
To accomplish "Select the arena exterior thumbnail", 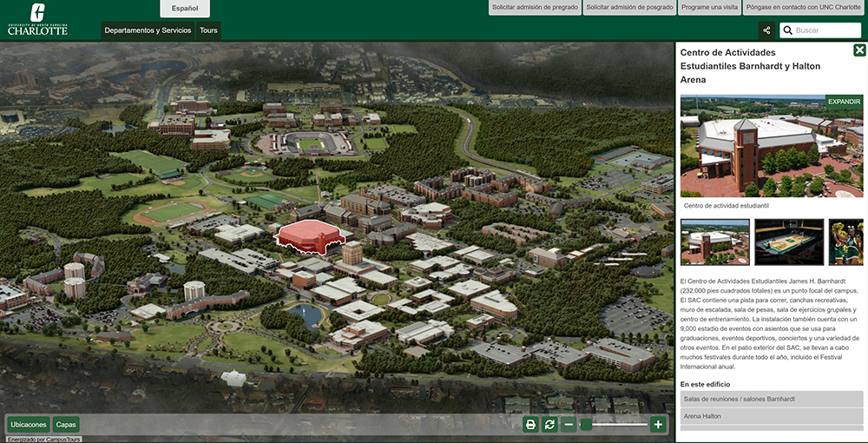I will [714, 242].
